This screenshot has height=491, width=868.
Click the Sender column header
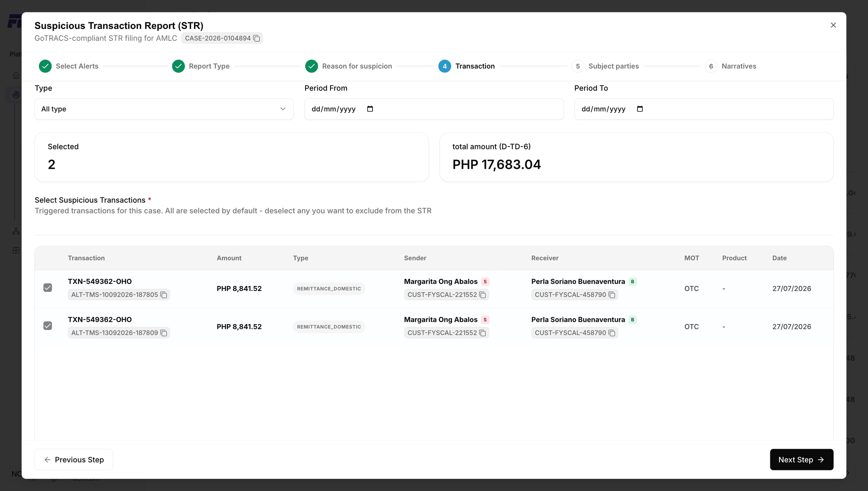pyautogui.click(x=415, y=258)
